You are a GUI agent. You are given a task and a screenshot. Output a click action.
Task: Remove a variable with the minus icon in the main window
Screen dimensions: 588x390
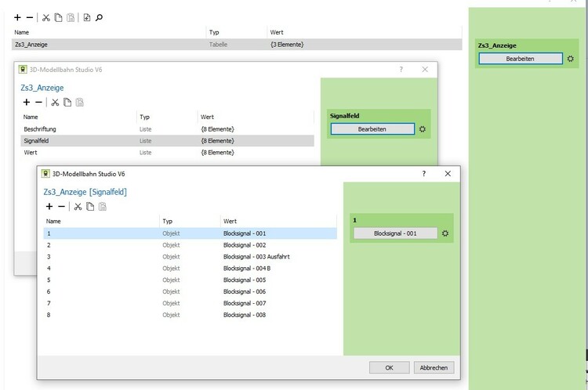[30, 17]
